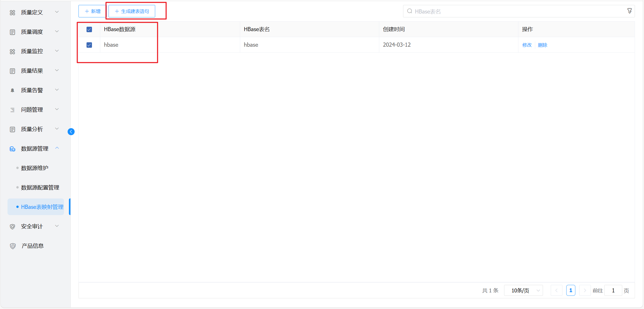Click the 数据源管理 database icon
The image size is (644, 309).
pyautogui.click(x=12, y=149)
